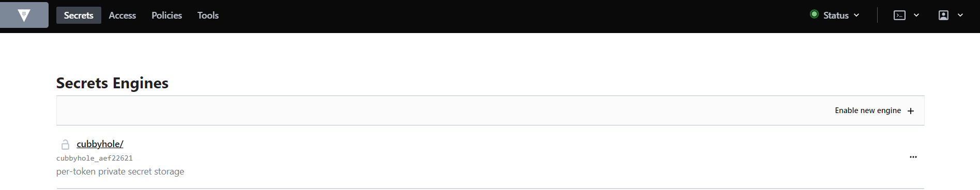Open the Secrets tab

point(79,15)
